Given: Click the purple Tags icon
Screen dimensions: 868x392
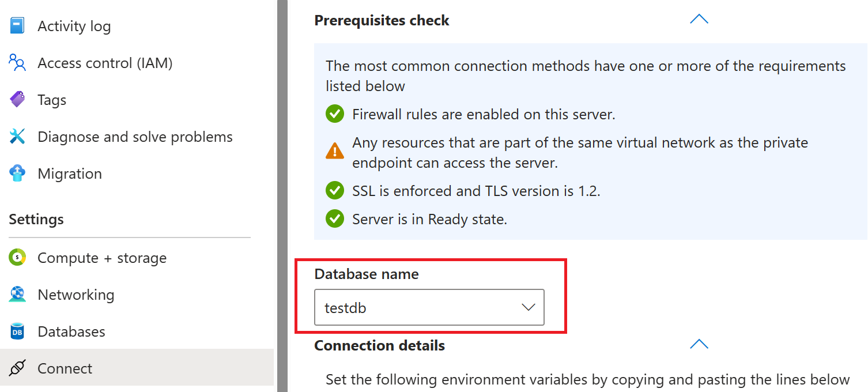Looking at the screenshot, I should coord(17,100).
